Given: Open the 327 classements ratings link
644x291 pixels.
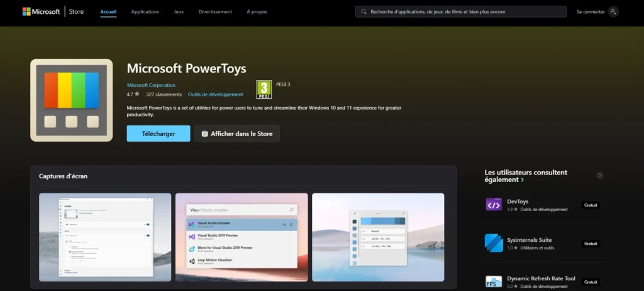Looking at the screenshot, I should click(164, 94).
